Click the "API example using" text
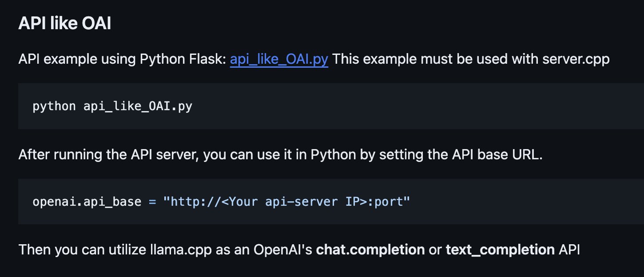The width and height of the screenshot is (644, 277). pyautogui.click(x=77, y=59)
